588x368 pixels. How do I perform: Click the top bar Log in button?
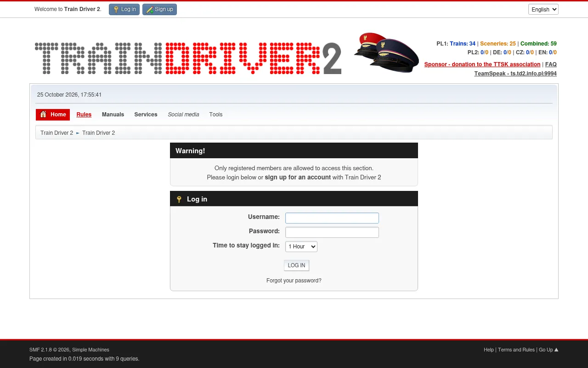(x=124, y=9)
